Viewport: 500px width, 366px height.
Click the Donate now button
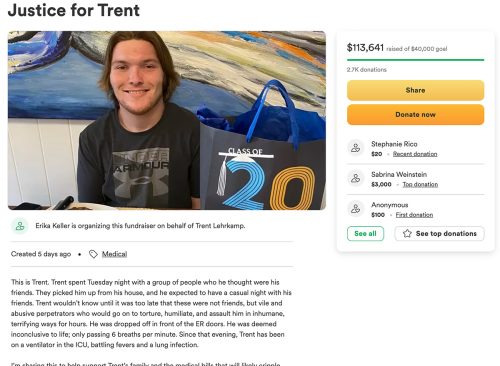[415, 115]
